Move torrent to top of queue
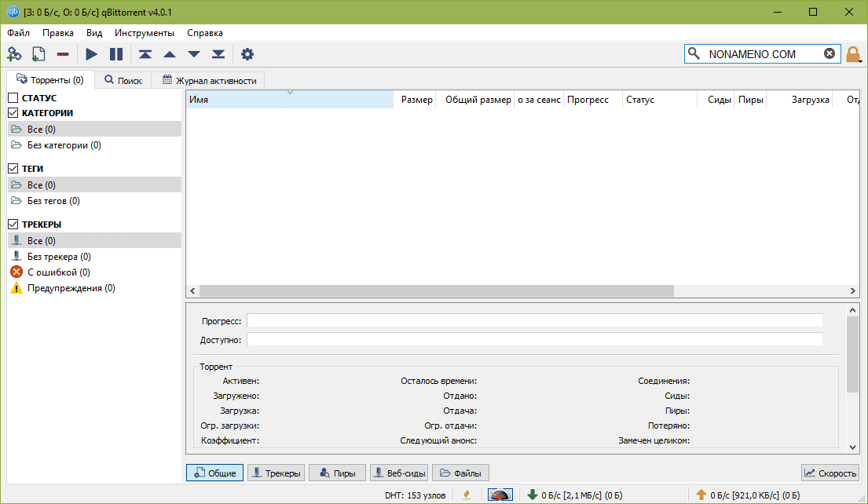The height and width of the screenshot is (504, 868). [x=145, y=54]
